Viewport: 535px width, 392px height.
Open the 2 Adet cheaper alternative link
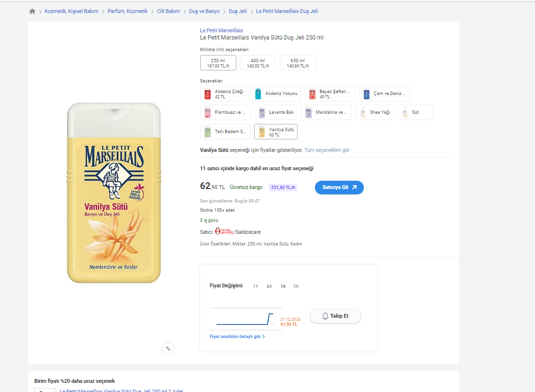(121, 390)
